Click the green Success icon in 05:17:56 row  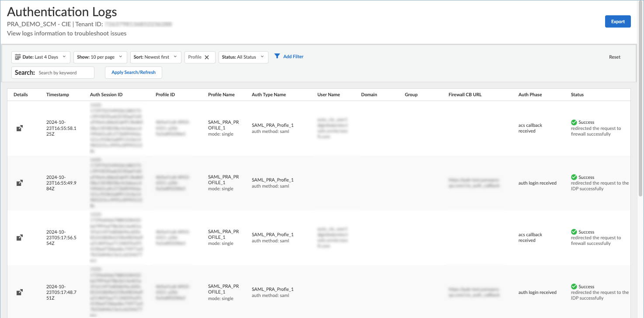[574, 232]
